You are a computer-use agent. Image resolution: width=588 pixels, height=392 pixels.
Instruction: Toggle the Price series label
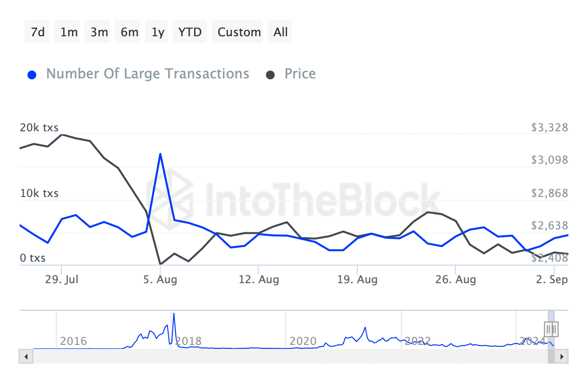tap(300, 74)
